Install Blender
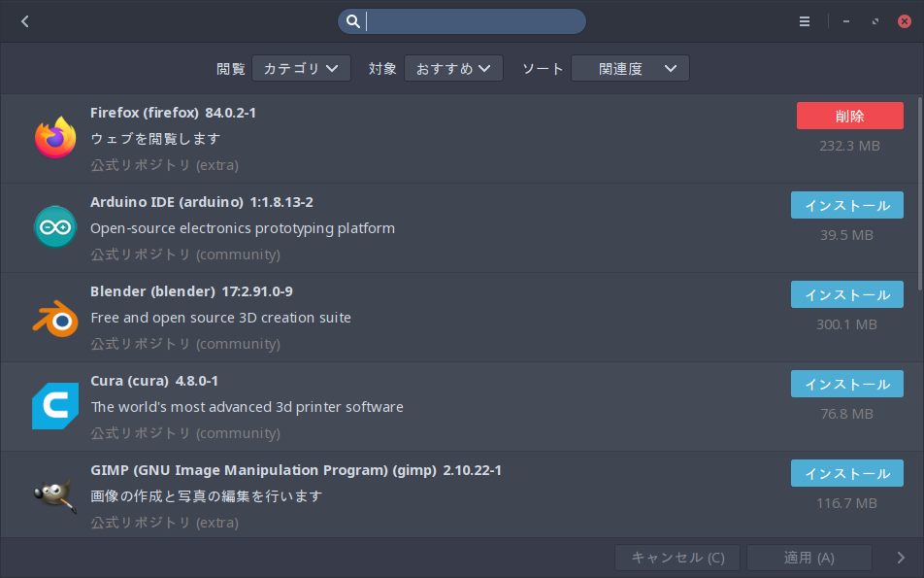The width and height of the screenshot is (924, 578). (x=846, y=294)
